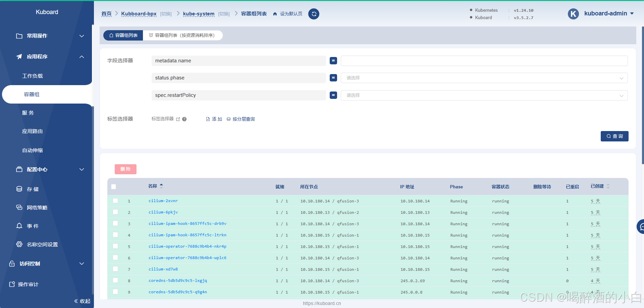Screen dimensions: 644x308
Task: Click the operator button beside metadata.name field
Action: click(333, 61)
